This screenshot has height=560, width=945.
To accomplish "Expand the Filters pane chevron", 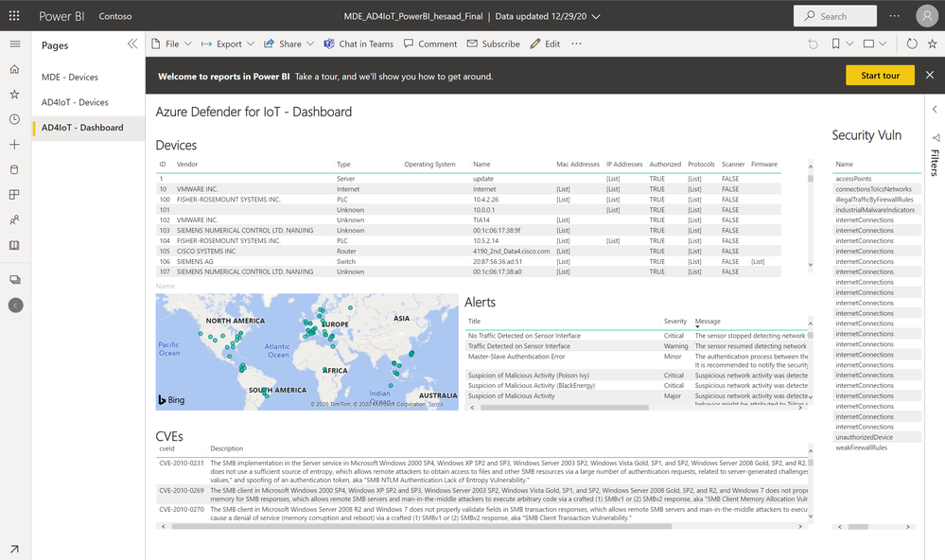I will point(935,109).
